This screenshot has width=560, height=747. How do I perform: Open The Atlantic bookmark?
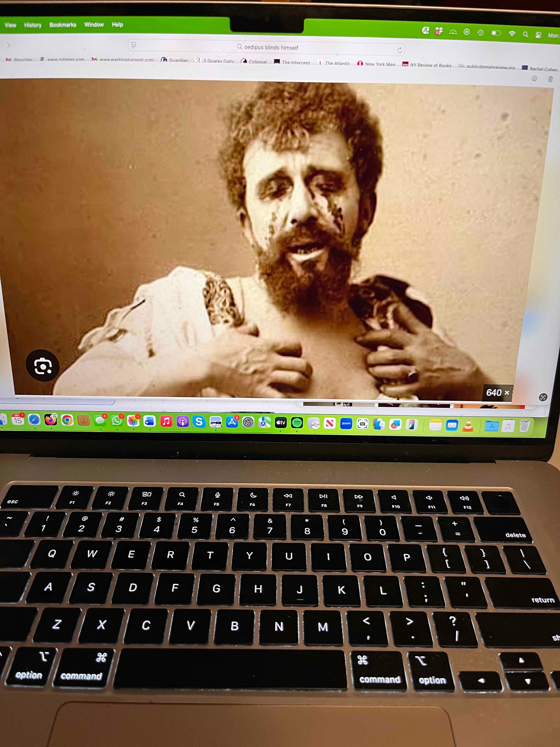[337, 63]
